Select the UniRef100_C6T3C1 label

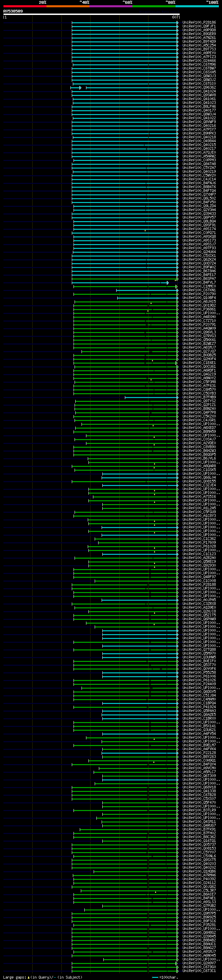199,971
